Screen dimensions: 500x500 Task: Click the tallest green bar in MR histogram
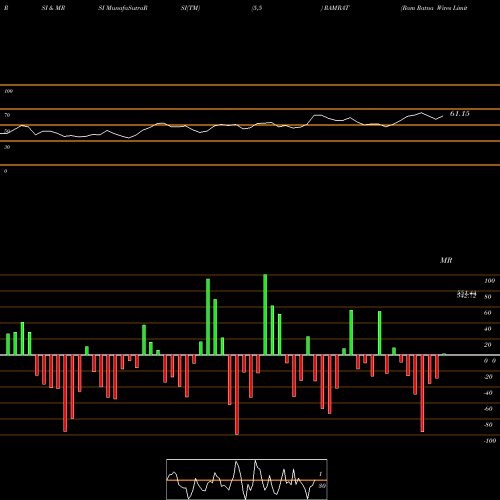[x=265, y=315]
